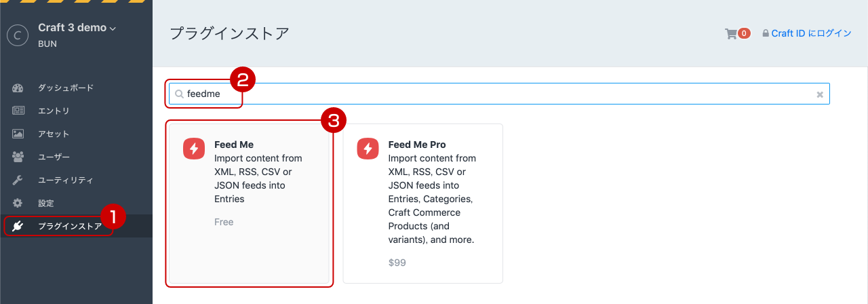This screenshot has width=868, height=304.
Task: Open ユーティリティ in the sidebar
Action: click(x=66, y=180)
